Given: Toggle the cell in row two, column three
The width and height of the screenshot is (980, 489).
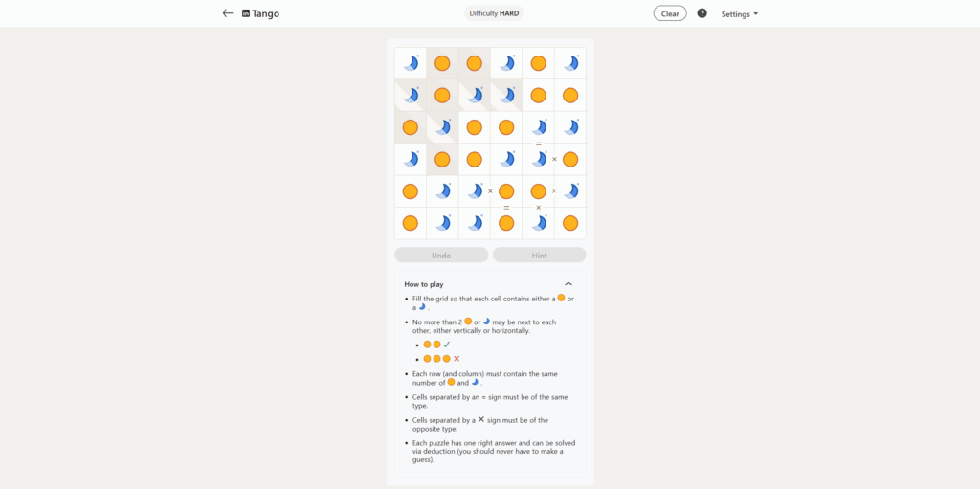Looking at the screenshot, I should coord(474,95).
